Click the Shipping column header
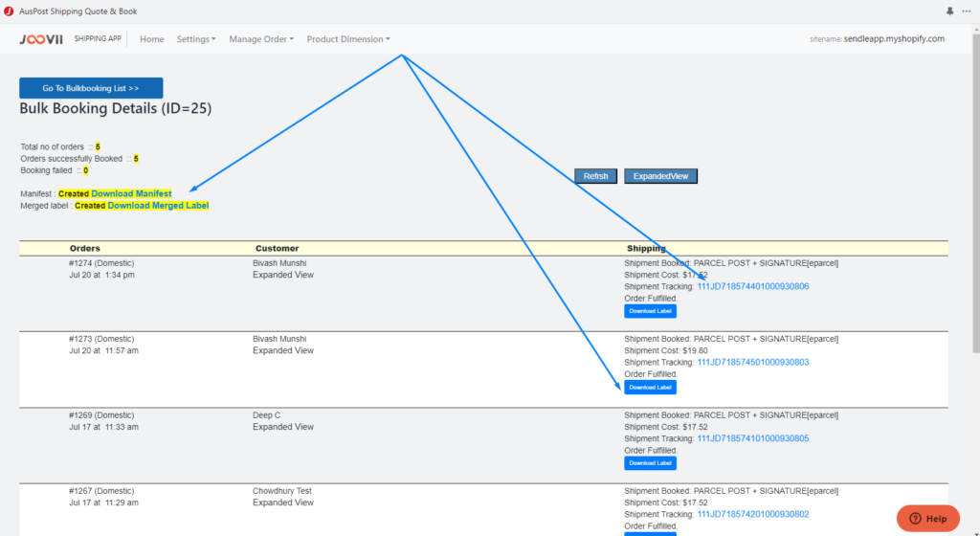 [646, 248]
